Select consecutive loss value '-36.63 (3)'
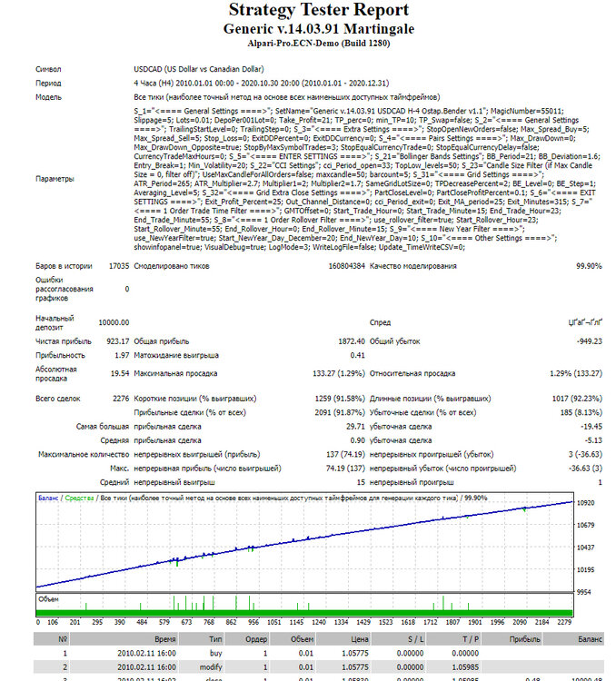The image size is (616, 681). point(586,469)
